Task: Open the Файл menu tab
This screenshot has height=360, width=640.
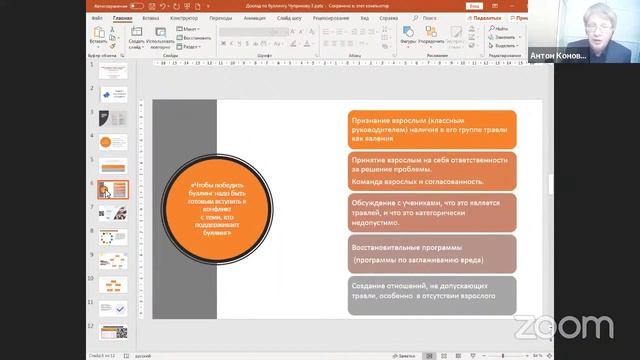Action: tap(97, 18)
